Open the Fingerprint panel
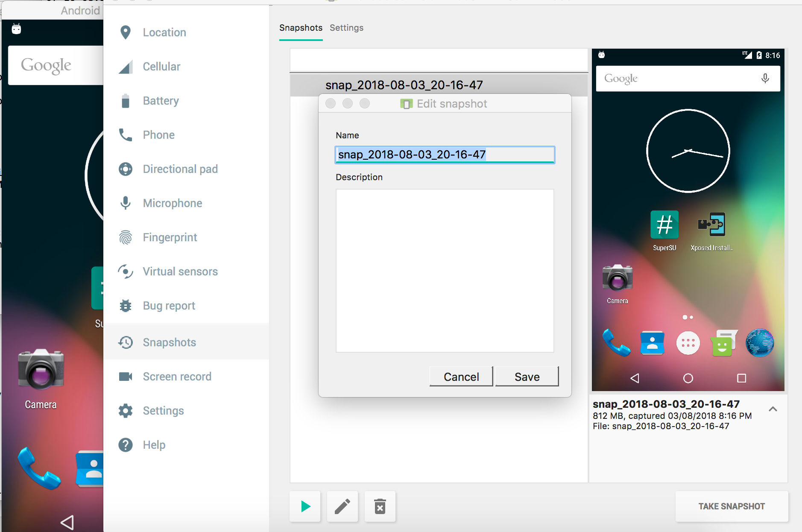The width and height of the screenshot is (802, 532). coord(170,237)
